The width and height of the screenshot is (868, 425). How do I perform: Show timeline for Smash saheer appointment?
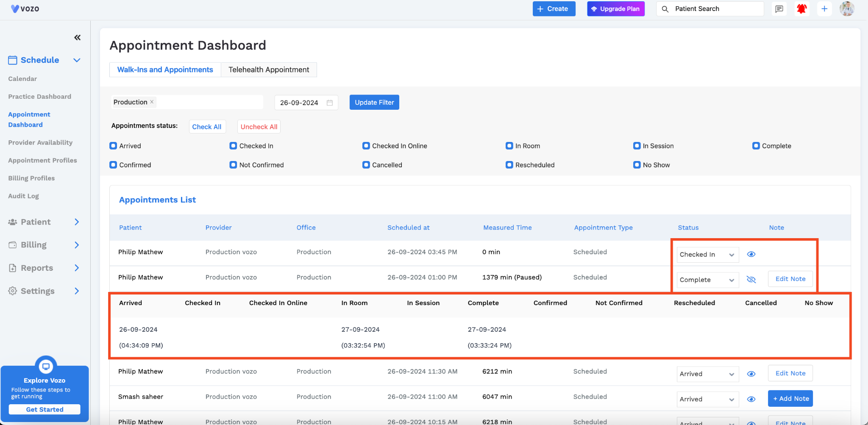(751, 399)
